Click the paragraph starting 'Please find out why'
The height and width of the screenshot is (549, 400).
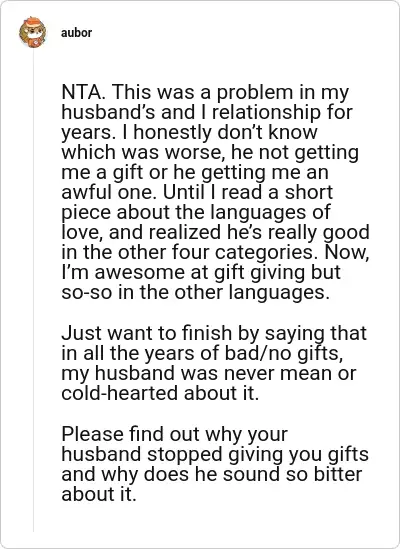point(215,464)
